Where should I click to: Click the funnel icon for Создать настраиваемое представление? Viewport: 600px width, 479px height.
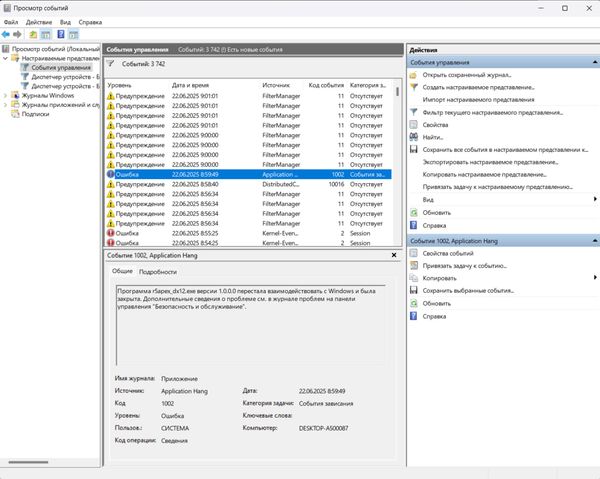413,87
